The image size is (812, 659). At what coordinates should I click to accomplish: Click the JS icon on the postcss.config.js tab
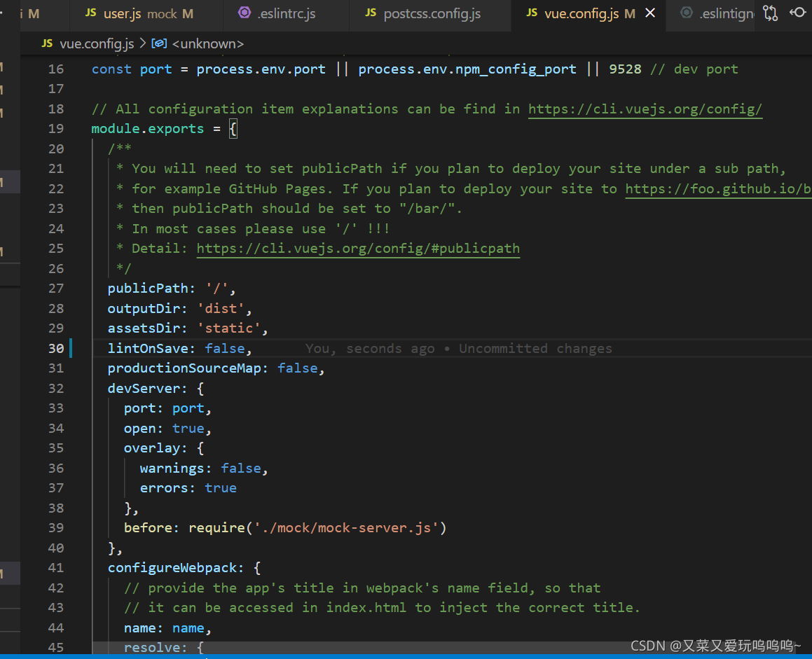[x=371, y=13]
